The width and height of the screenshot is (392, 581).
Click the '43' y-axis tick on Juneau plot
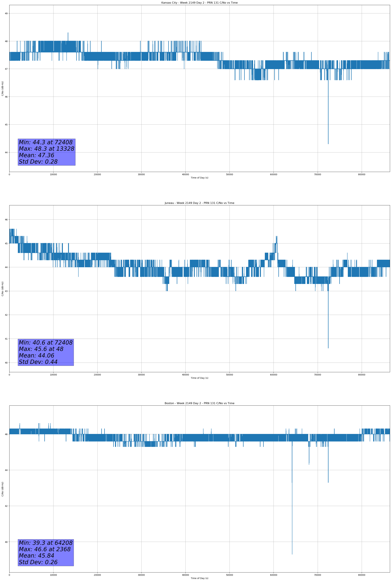(x=6, y=291)
